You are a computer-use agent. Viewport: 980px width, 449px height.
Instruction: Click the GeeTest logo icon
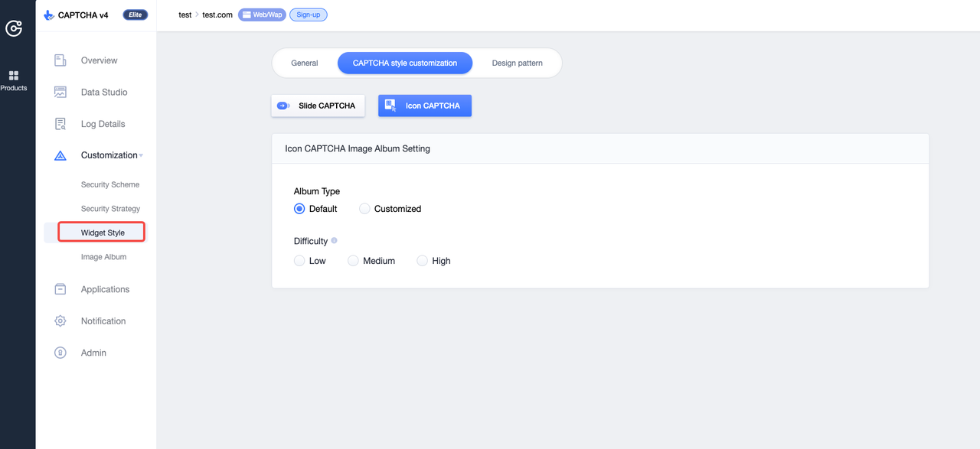click(x=14, y=28)
